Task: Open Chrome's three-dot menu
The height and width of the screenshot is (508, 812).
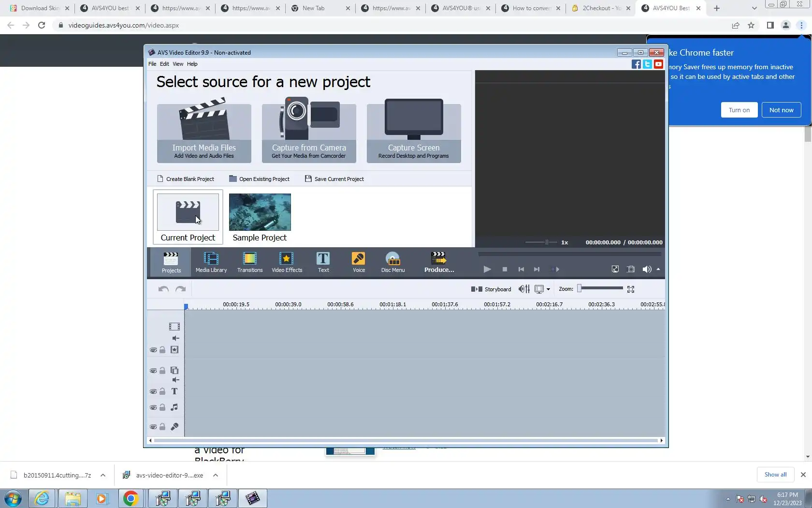Action: coord(801,25)
